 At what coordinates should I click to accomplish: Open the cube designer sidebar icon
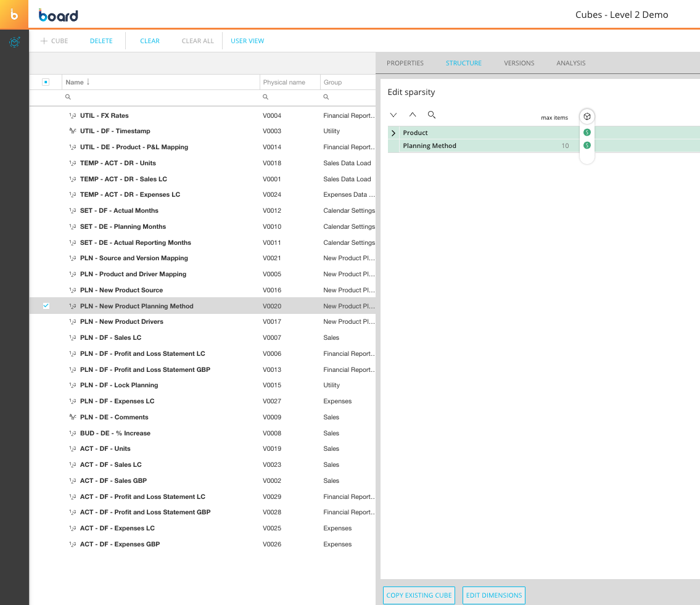click(x=14, y=43)
